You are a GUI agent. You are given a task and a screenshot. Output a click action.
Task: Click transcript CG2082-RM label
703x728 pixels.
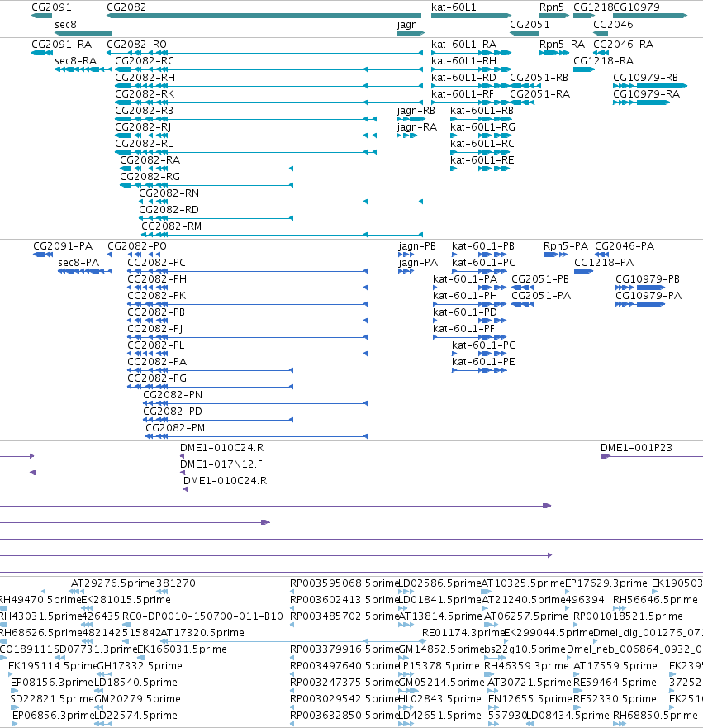(x=171, y=226)
